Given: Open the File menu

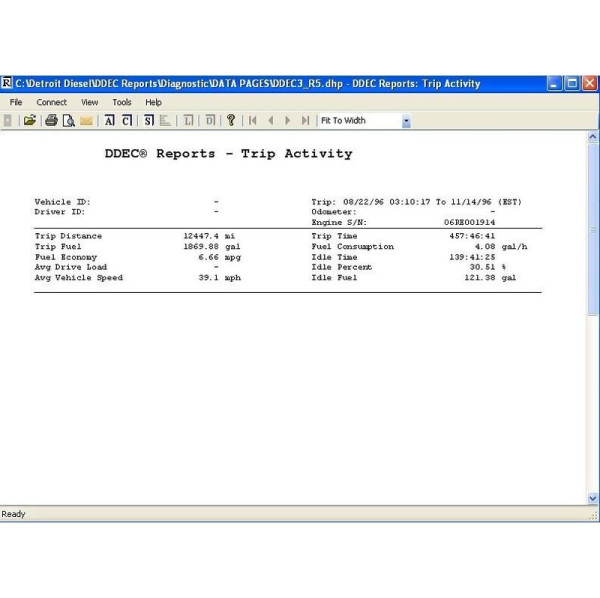Looking at the screenshot, I should pyautogui.click(x=16, y=102).
